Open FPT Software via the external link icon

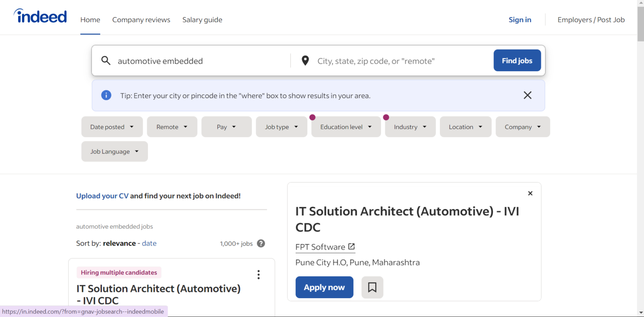tap(351, 247)
